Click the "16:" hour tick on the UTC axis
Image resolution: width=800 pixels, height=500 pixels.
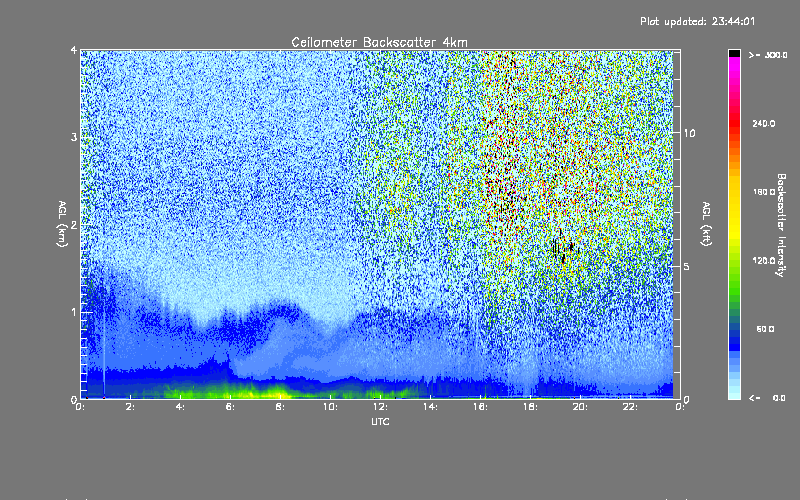480,407
